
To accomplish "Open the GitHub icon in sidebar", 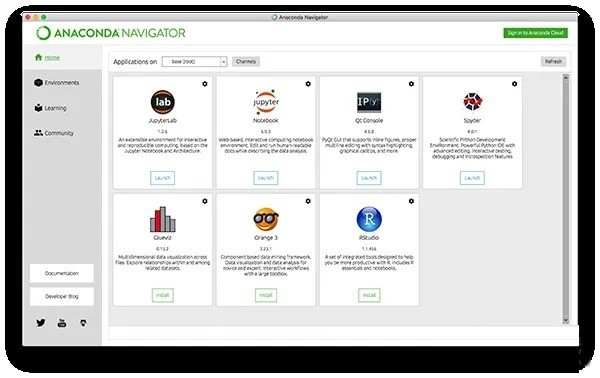I will pyautogui.click(x=83, y=323).
